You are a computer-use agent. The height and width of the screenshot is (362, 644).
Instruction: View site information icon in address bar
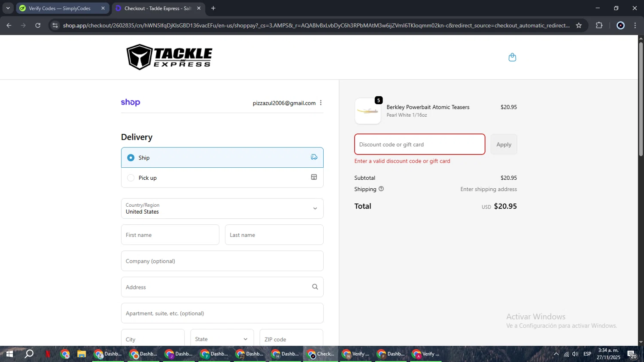click(x=55, y=25)
